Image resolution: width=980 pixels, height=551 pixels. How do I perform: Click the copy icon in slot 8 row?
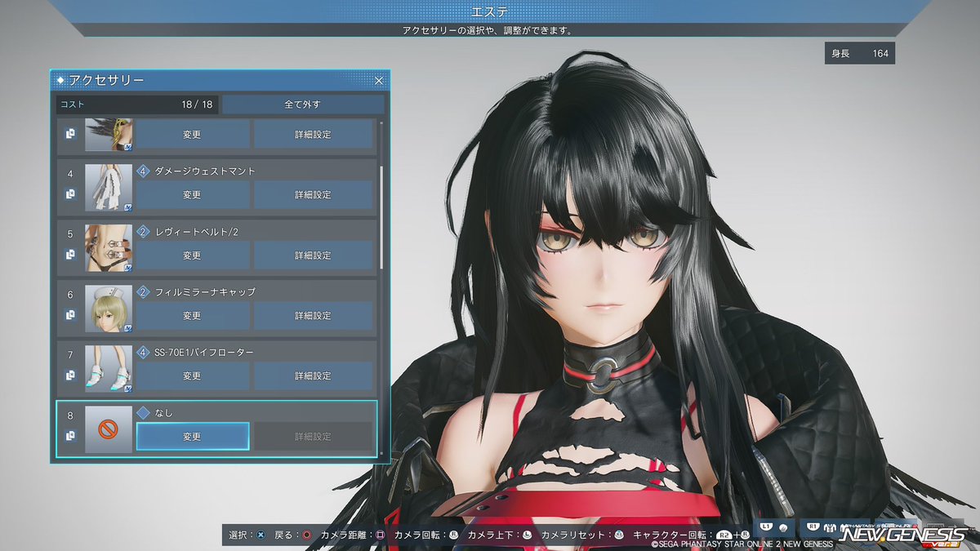point(70,436)
